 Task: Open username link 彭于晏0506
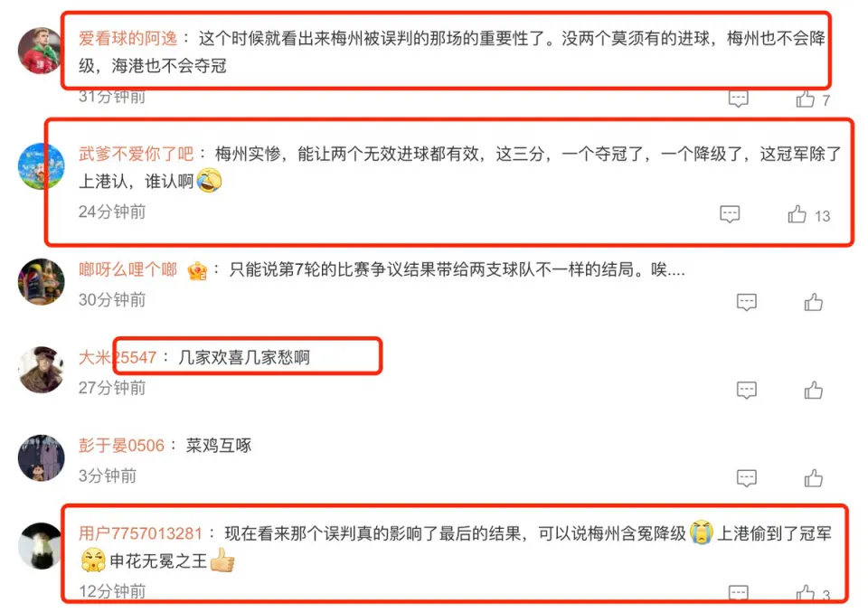pyautogui.click(x=121, y=446)
